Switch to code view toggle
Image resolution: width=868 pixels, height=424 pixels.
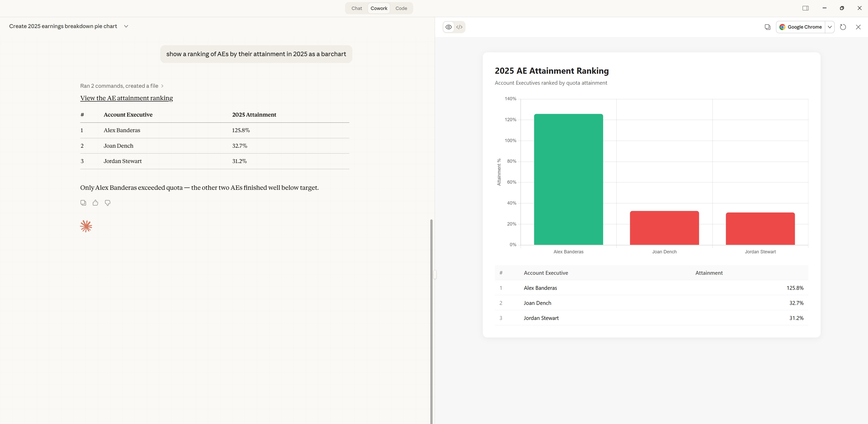(459, 27)
